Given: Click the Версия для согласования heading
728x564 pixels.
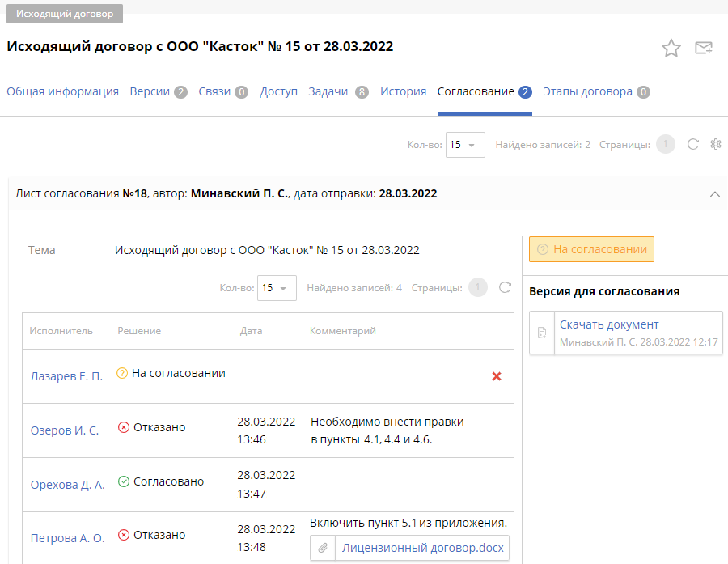Looking at the screenshot, I should 604,292.
